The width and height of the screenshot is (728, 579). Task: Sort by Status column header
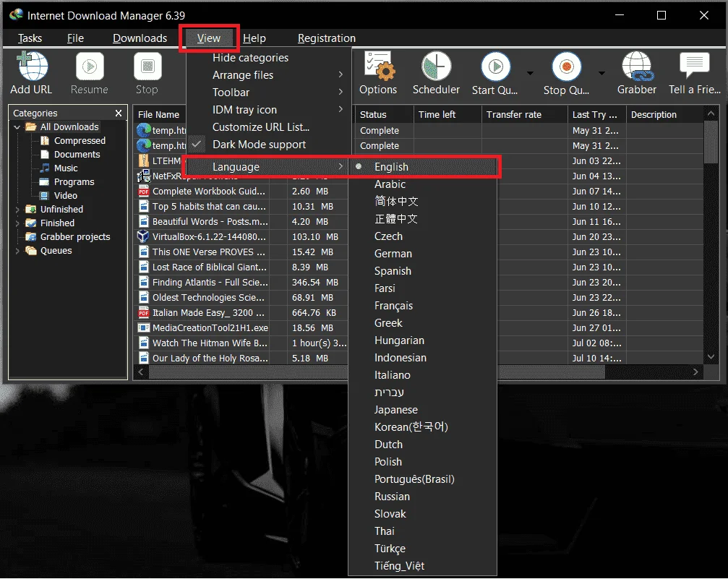point(385,114)
